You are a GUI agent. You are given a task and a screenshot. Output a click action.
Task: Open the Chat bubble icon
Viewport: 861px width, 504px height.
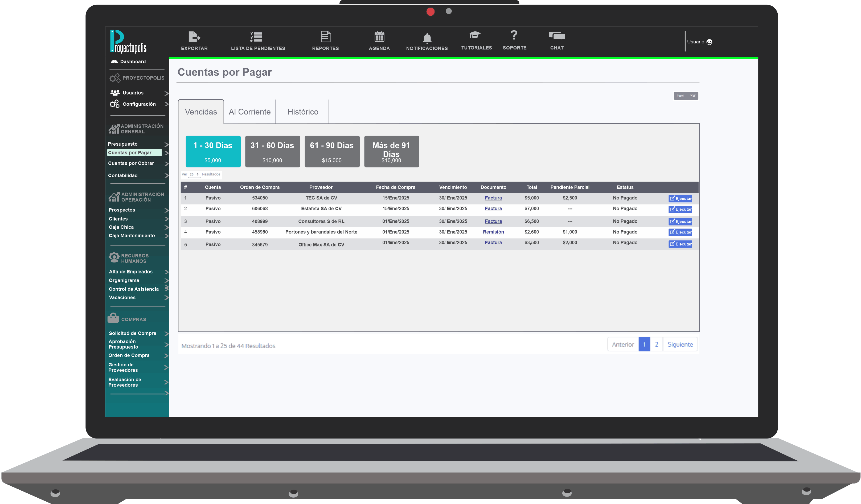pos(557,35)
